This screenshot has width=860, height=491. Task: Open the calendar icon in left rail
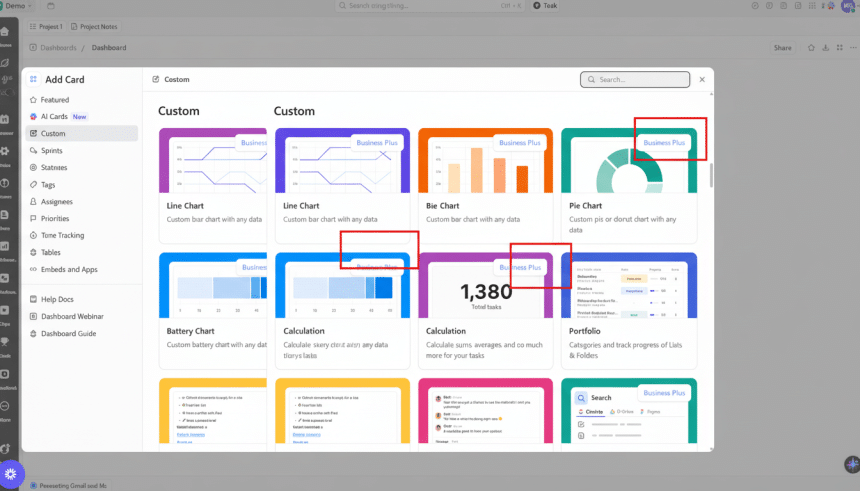(5, 120)
